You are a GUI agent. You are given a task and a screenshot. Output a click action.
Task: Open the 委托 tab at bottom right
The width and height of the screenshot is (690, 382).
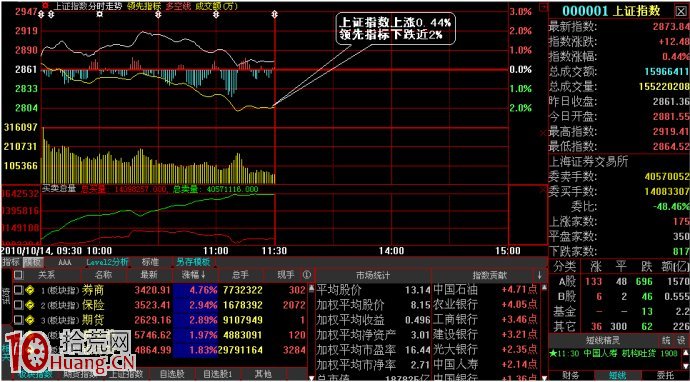click(x=664, y=375)
